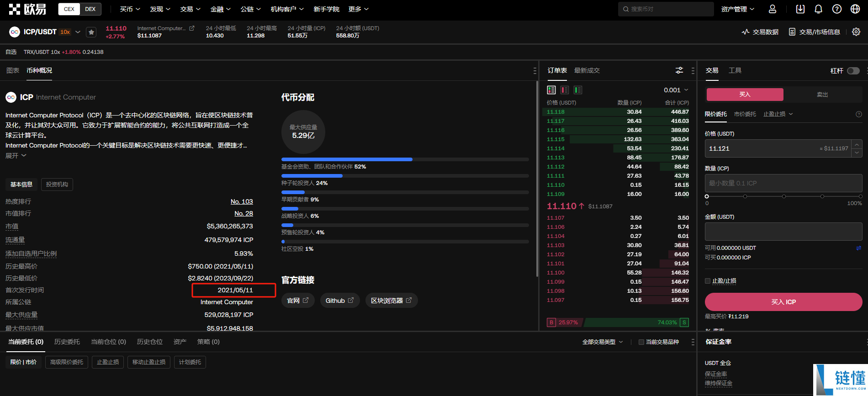Open the Finance (金融) menu
The image size is (868, 396).
coord(221,9)
